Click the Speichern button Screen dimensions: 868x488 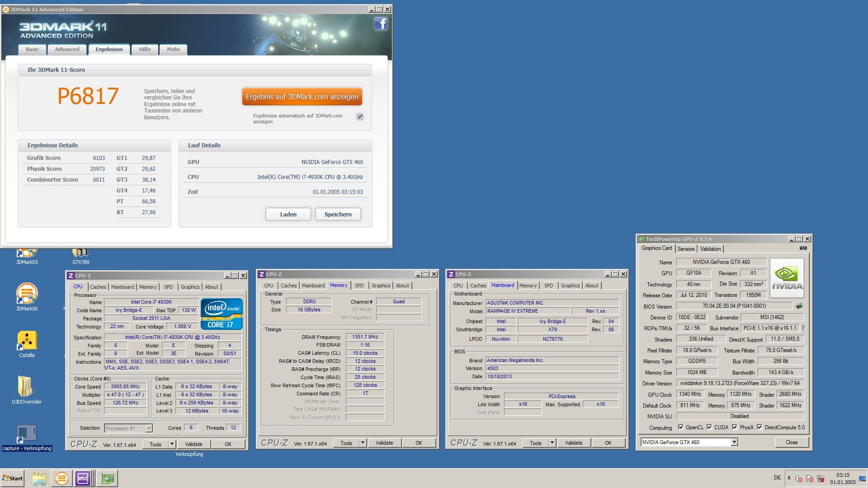click(x=338, y=214)
